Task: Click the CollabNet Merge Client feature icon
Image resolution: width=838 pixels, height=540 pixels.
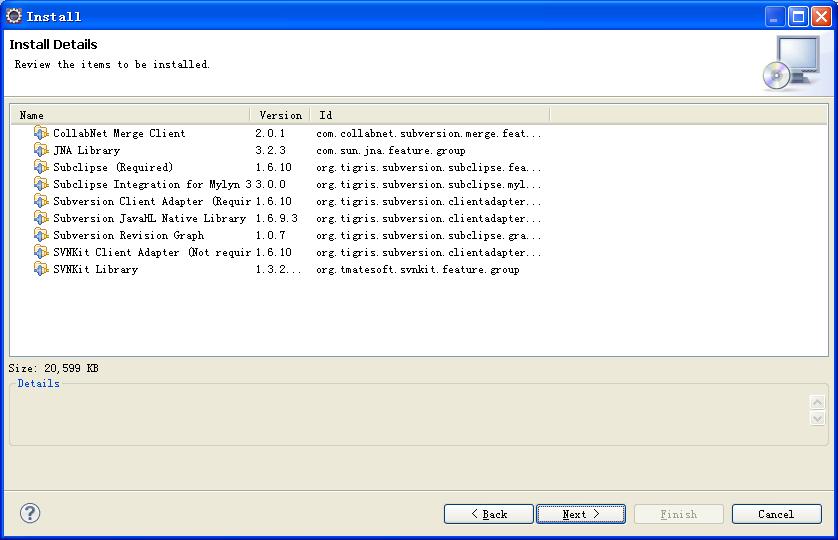Action: (41, 133)
